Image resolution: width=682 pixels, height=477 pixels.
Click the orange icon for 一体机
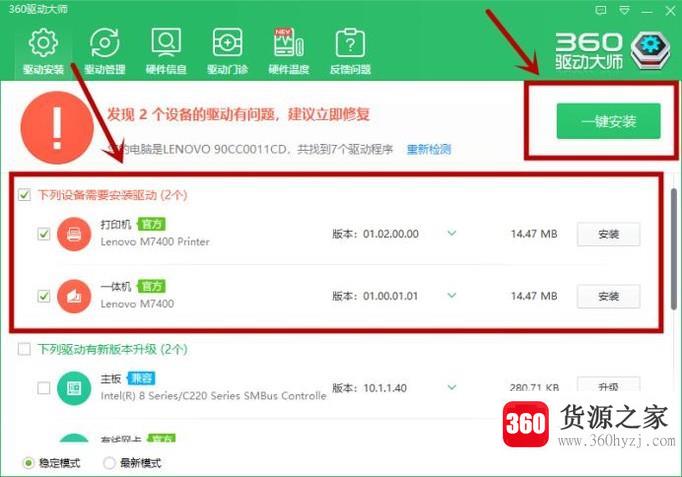(x=74, y=296)
